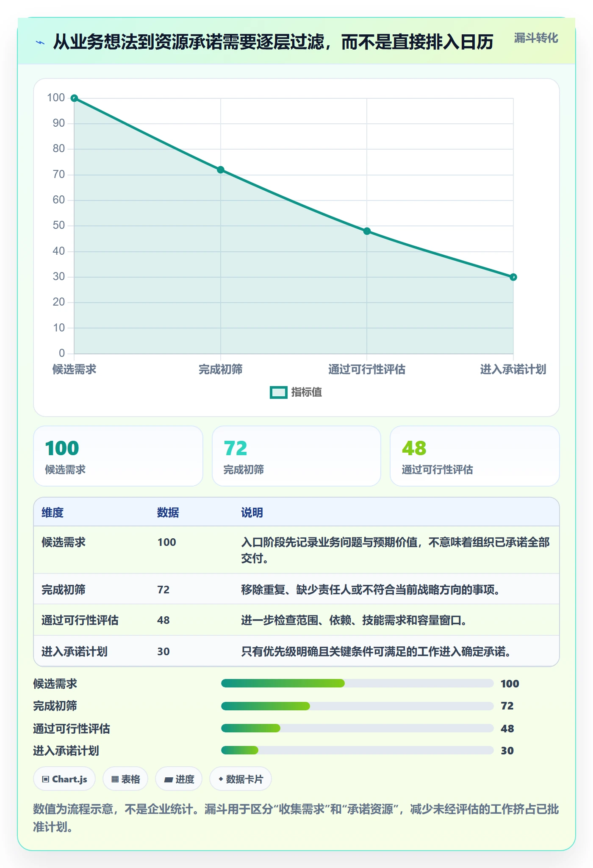Click the 通过可行性评估 x-axis label

point(367,370)
